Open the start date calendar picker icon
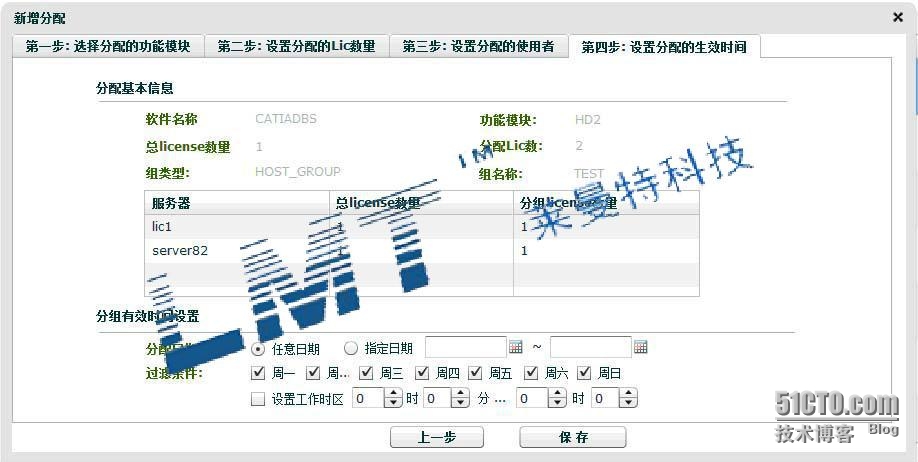The height and width of the screenshot is (462, 918). [516, 347]
